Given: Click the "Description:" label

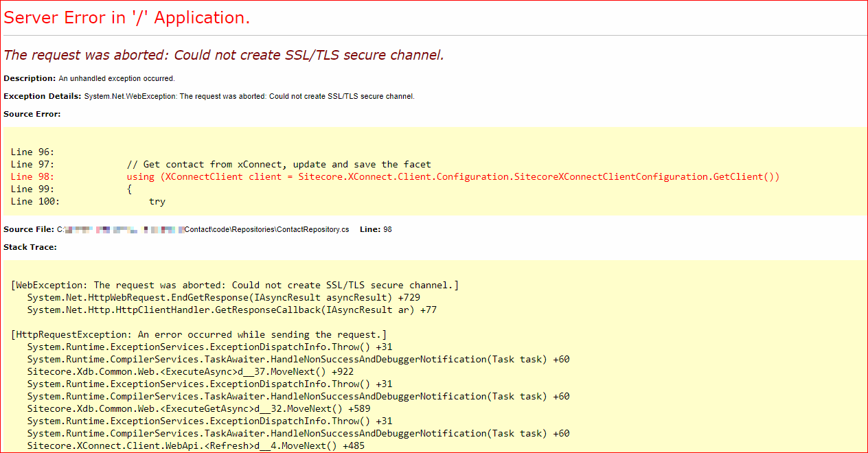Looking at the screenshot, I should (x=30, y=79).
